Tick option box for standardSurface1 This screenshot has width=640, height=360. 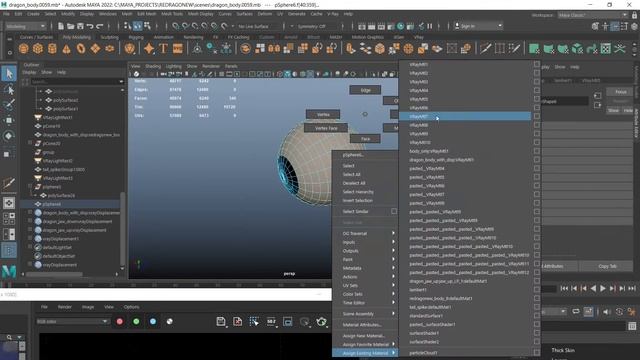pyautogui.click(x=537, y=316)
